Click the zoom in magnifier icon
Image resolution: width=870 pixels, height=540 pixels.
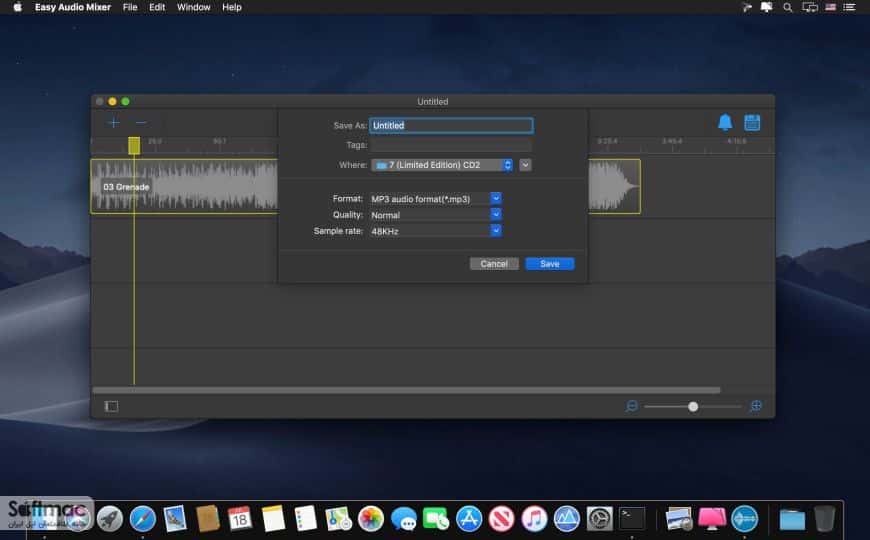pyautogui.click(x=755, y=406)
